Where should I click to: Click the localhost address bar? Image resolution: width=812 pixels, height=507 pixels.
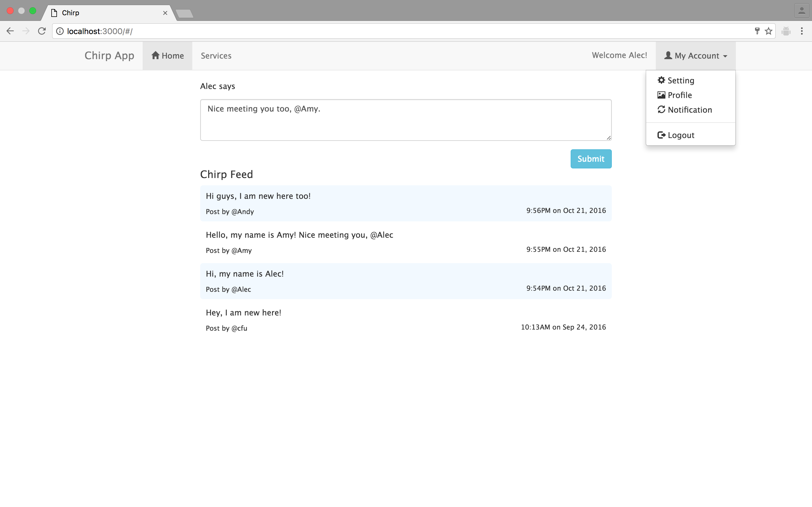pos(403,31)
